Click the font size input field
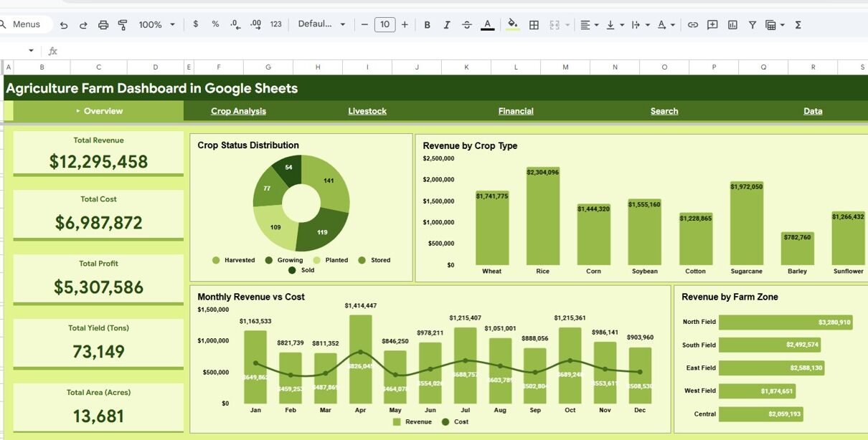 pos(385,25)
